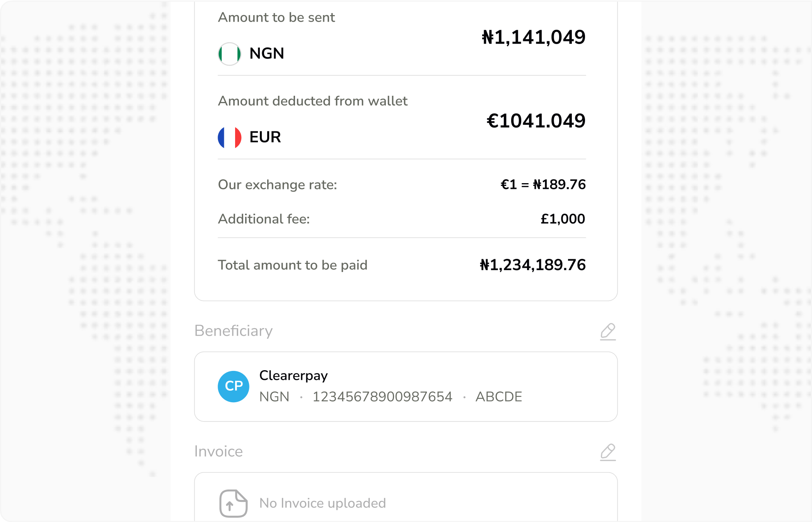Click the ABCDE beneficiary bank code

pos(499,397)
